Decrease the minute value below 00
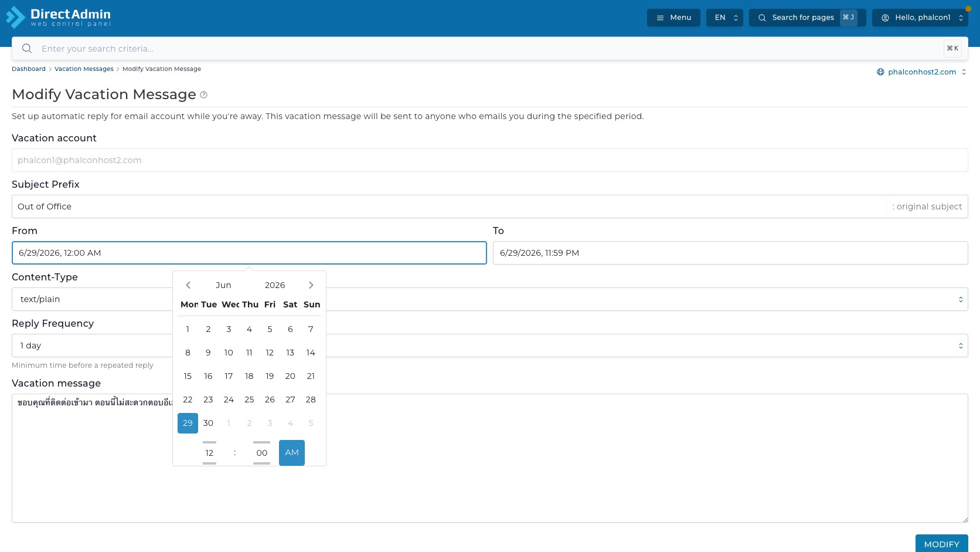This screenshot has height=552, width=980. [x=261, y=463]
